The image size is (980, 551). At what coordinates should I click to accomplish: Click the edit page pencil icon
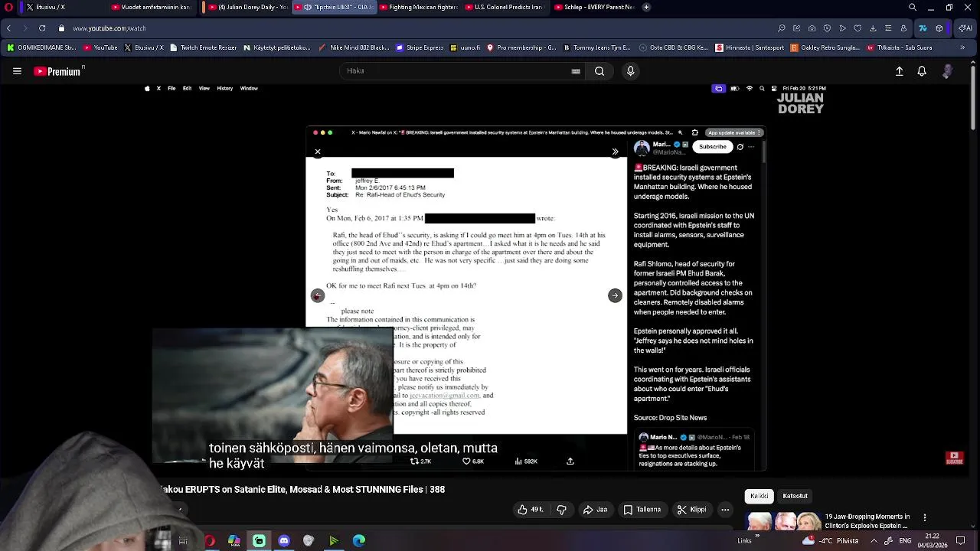797,28
